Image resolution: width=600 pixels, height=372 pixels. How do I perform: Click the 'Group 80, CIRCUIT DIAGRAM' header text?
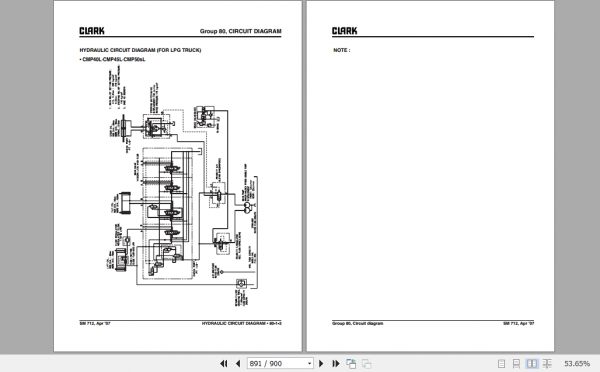click(240, 31)
